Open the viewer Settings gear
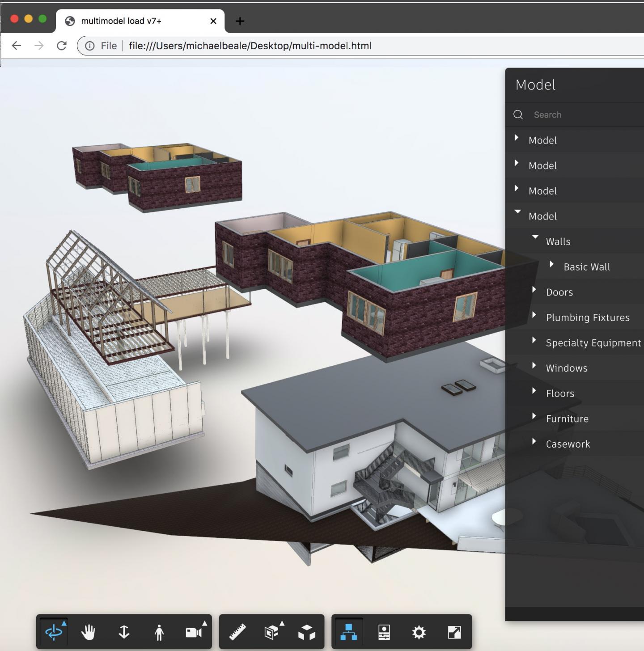Image resolution: width=644 pixels, height=651 pixels. (x=418, y=632)
